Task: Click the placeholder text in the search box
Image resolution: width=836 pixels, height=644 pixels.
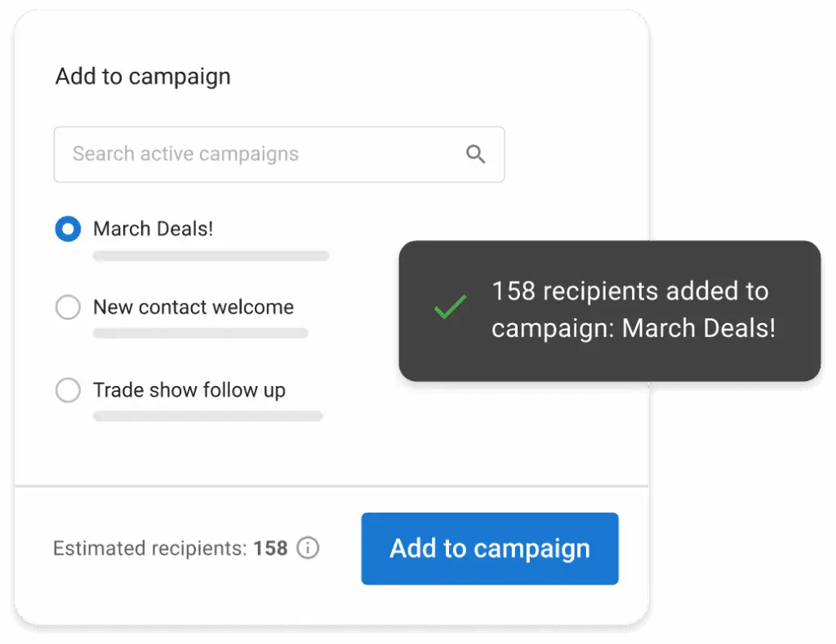Action: 185,154
